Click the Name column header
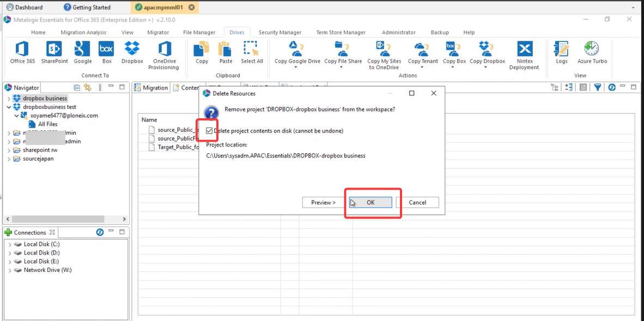Image resolution: width=644 pixels, height=321 pixels. (149, 119)
